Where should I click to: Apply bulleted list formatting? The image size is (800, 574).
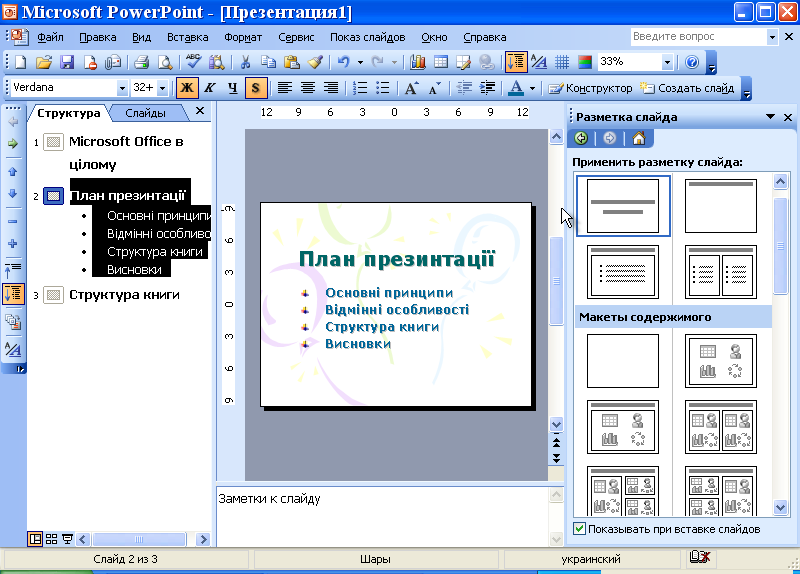[x=383, y=88]
